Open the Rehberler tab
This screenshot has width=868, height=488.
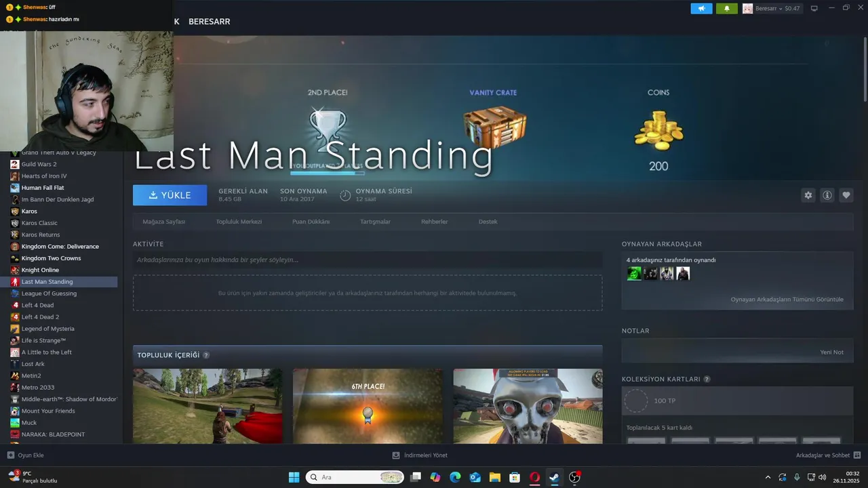[434, 222]
